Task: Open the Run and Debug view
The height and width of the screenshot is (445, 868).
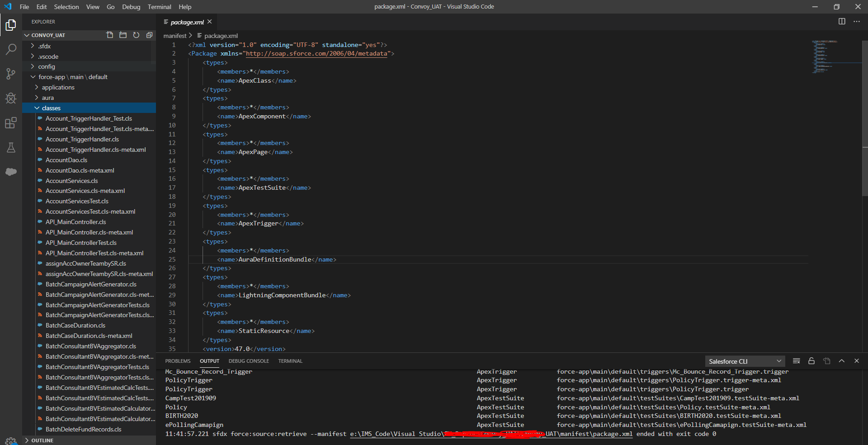Action: click(11, 98)
